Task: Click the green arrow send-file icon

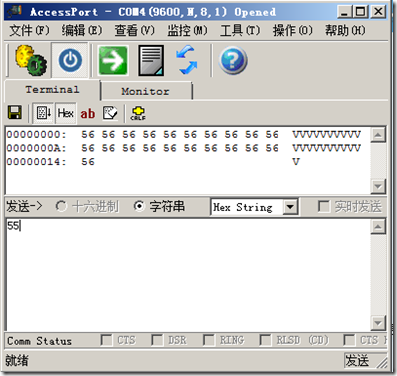Action: click(113, 61)
